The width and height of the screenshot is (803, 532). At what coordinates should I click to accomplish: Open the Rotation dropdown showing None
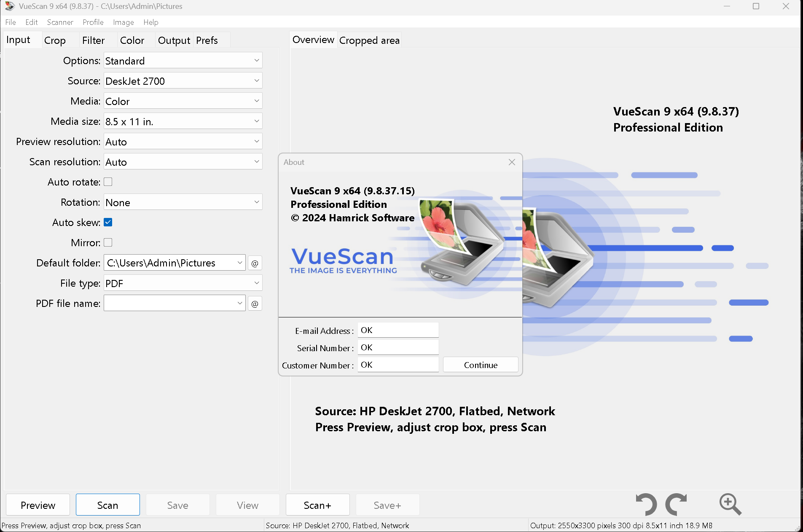click(183, 202)
